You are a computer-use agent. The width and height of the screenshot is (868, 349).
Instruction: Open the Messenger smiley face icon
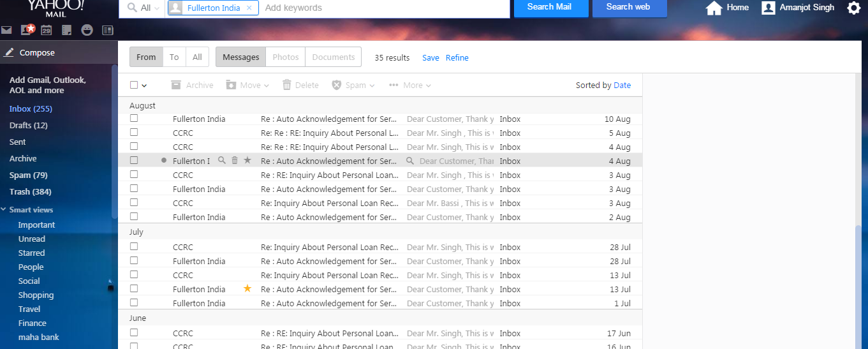87,29
